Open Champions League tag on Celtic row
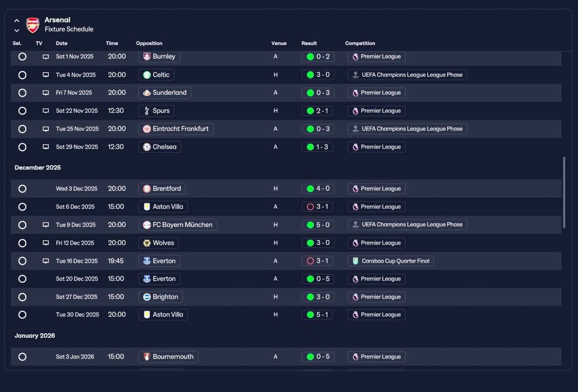578x392 pixels. [407, 75]
